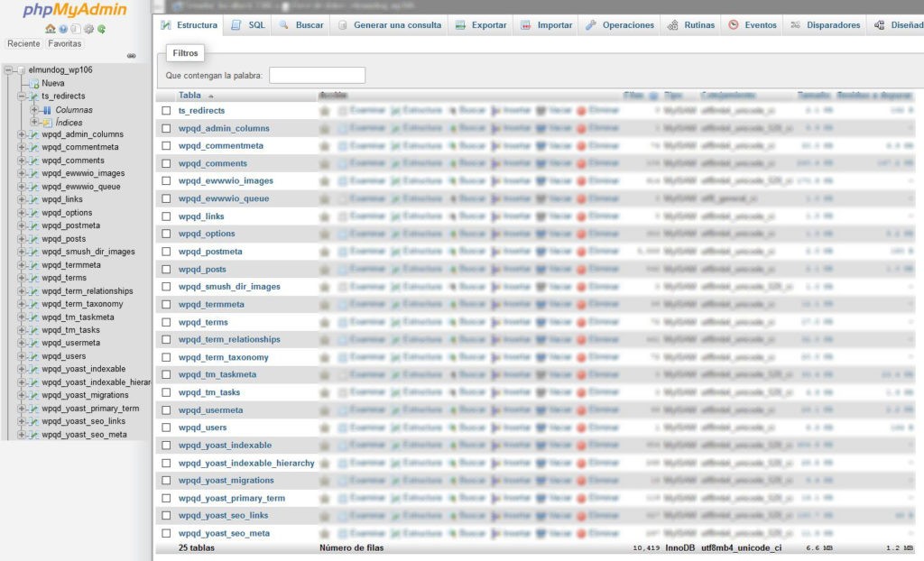Mark wpqd_posts as favorite with star
The height and width of the screenshot is (561, 924).
coord(324,270)
